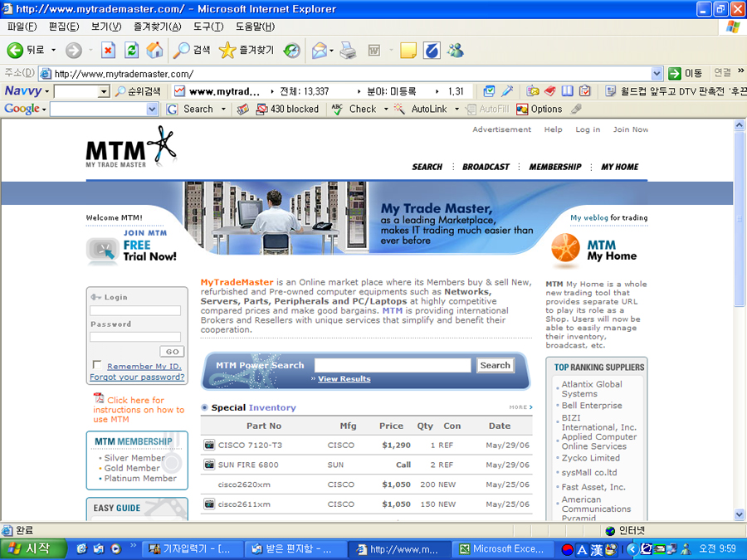Click the PDF icon beside usage instructions
This screenshot has height=560, width=747.
click(x=99, y=398)
